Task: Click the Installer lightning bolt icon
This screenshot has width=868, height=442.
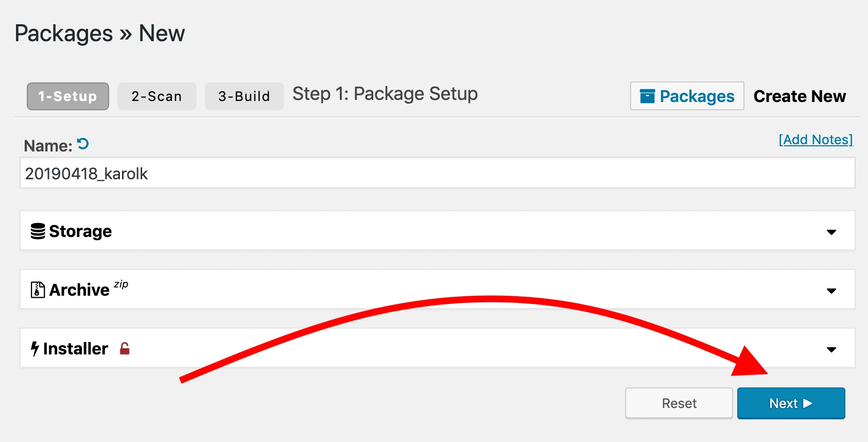Action: pos(34,349)
